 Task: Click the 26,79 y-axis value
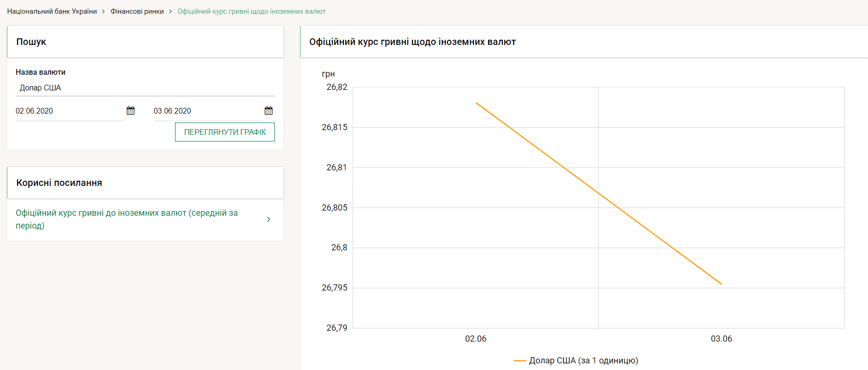click(x=337, y=328)
